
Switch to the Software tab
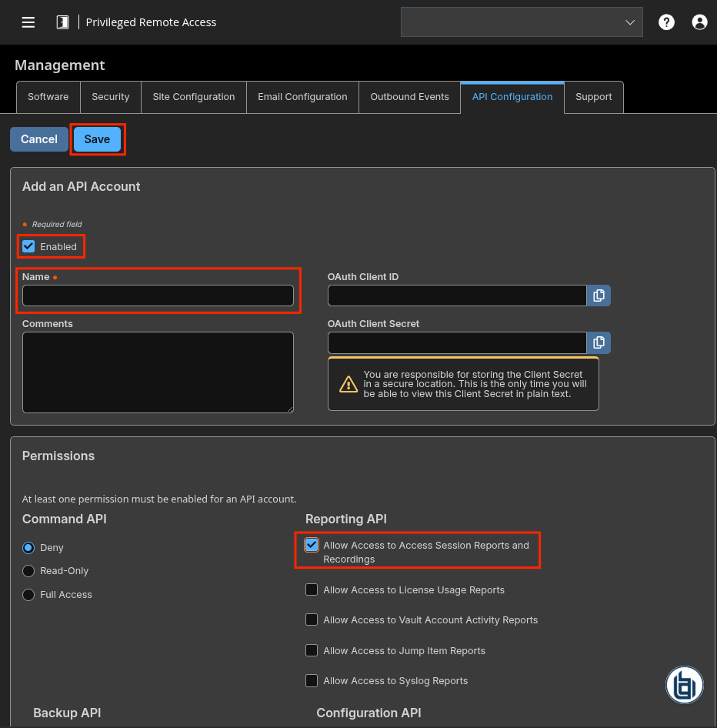(48, 97)
